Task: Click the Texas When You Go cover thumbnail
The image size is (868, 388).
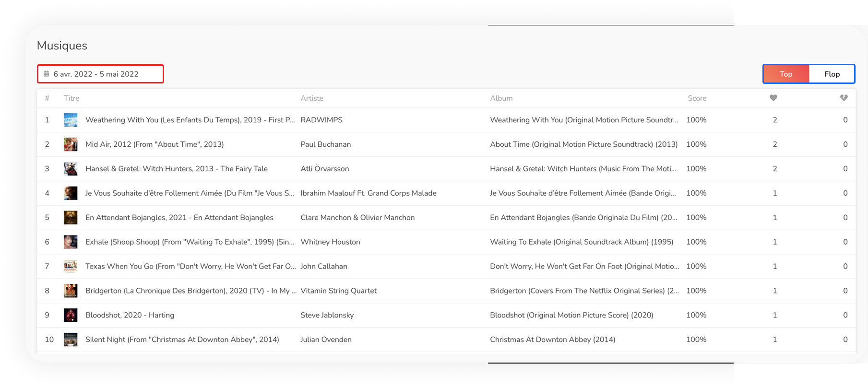Action: click(x=71, y=266)
